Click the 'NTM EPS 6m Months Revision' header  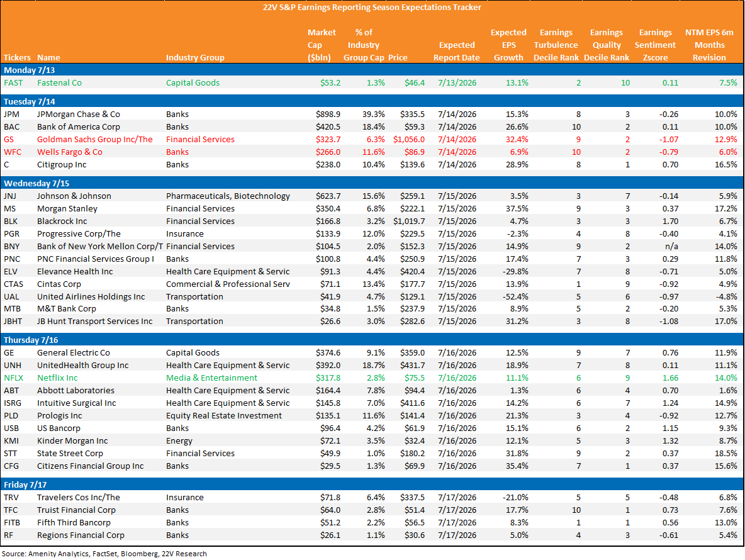(709, 45)
